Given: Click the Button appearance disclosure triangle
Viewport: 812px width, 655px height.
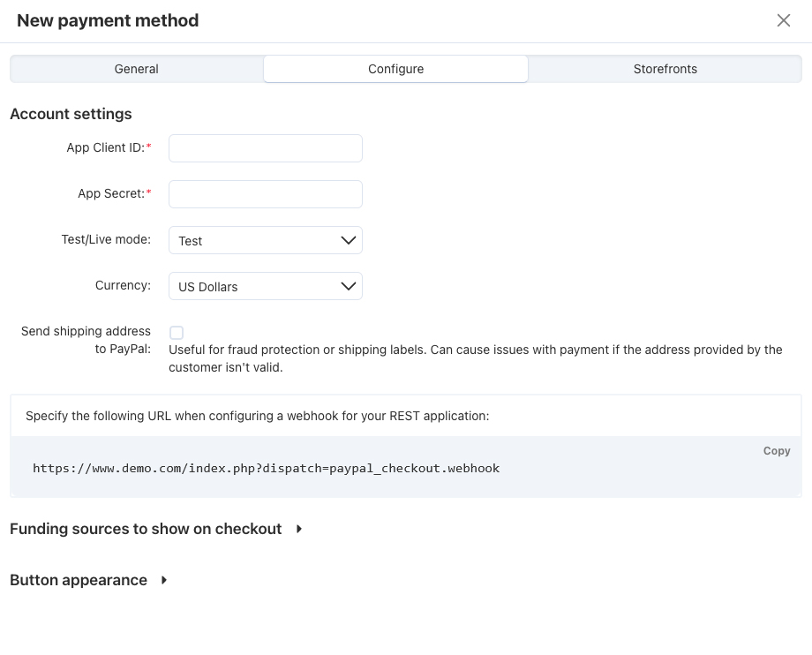Looking at the screenshot, I should pyautogui.click(x=162, y=580).
